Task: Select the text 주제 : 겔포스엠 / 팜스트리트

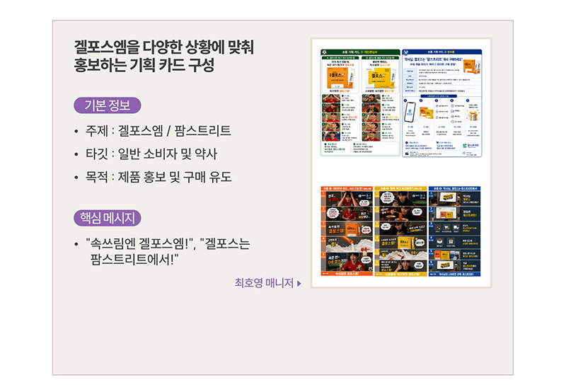Action: coord(158,131)
